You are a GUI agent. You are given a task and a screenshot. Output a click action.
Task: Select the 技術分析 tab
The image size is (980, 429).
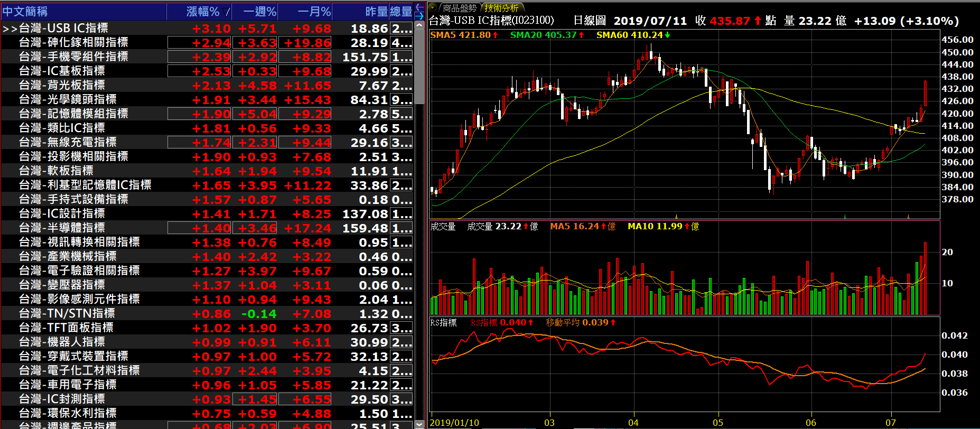click(x=501, y=8)
